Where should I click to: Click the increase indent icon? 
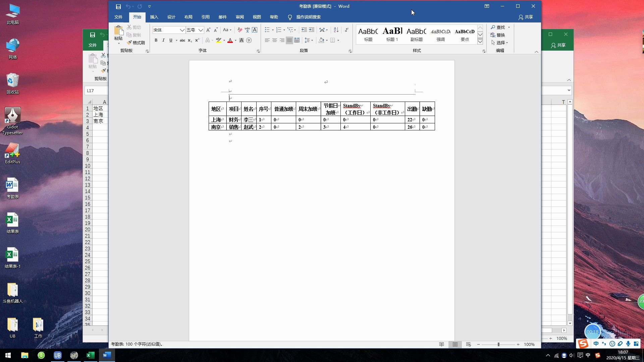click(x=312, y=30)
